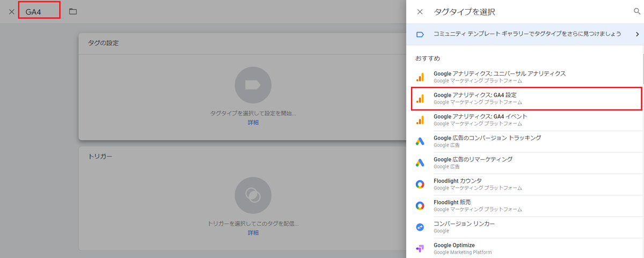Click the コンバージョン リンカー blue circle icon
Image resolution: width=644 pixels, height=258 pixels.
(420, 227)
